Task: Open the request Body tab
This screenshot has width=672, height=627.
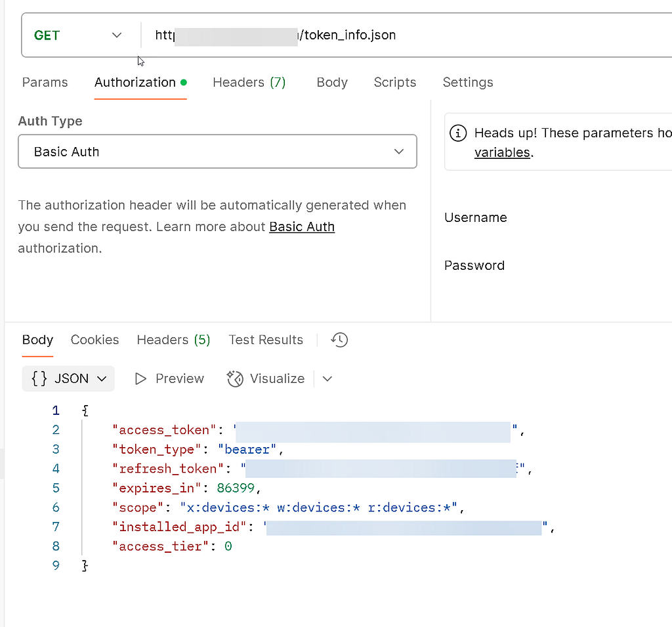Action: coord(332,82)
